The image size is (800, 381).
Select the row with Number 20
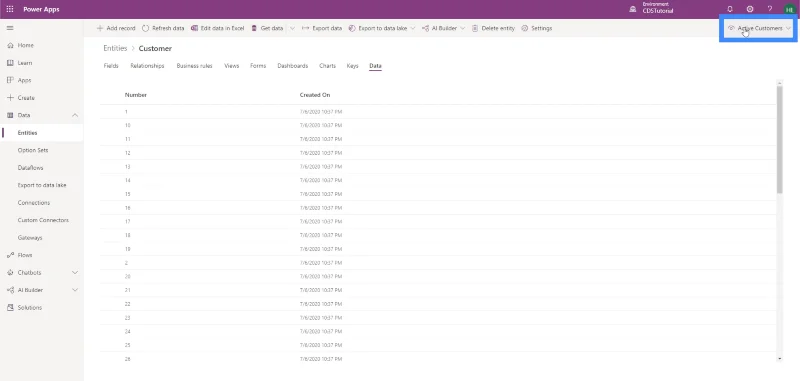(x=438, y=276)
